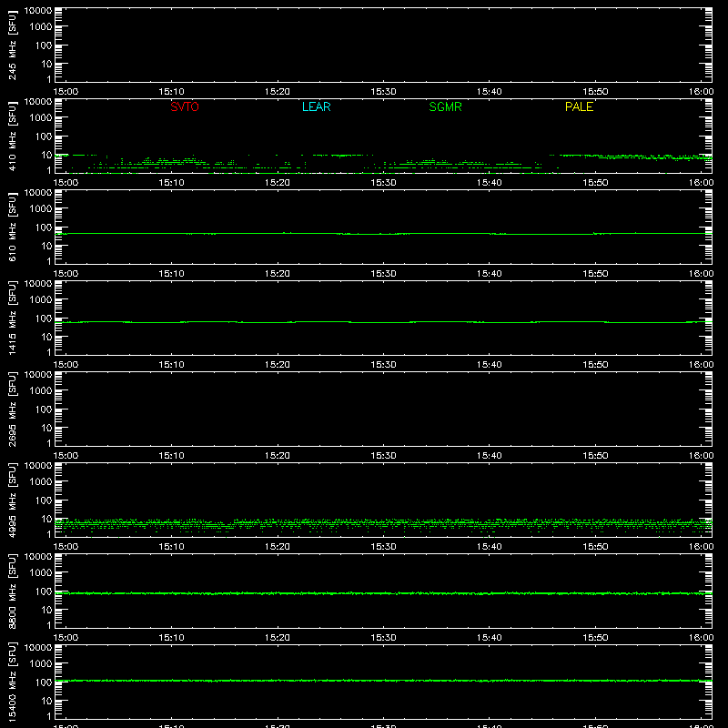The image size is (728, 728).
Task: Click the yellow PALE station label
Action: click(x=579, y=106)
